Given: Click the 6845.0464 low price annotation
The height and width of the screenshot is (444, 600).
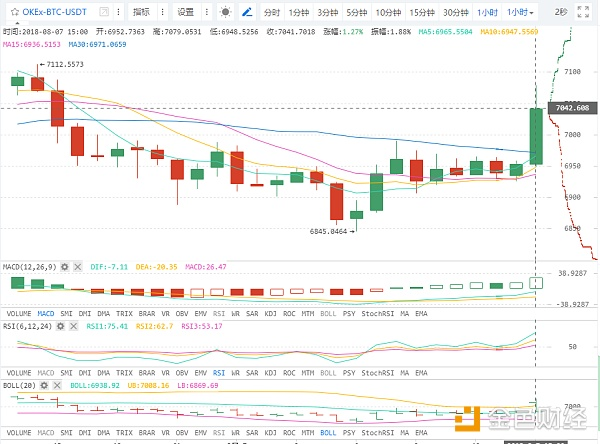Looking at the screenshot, I should click(x=328, y=231).
